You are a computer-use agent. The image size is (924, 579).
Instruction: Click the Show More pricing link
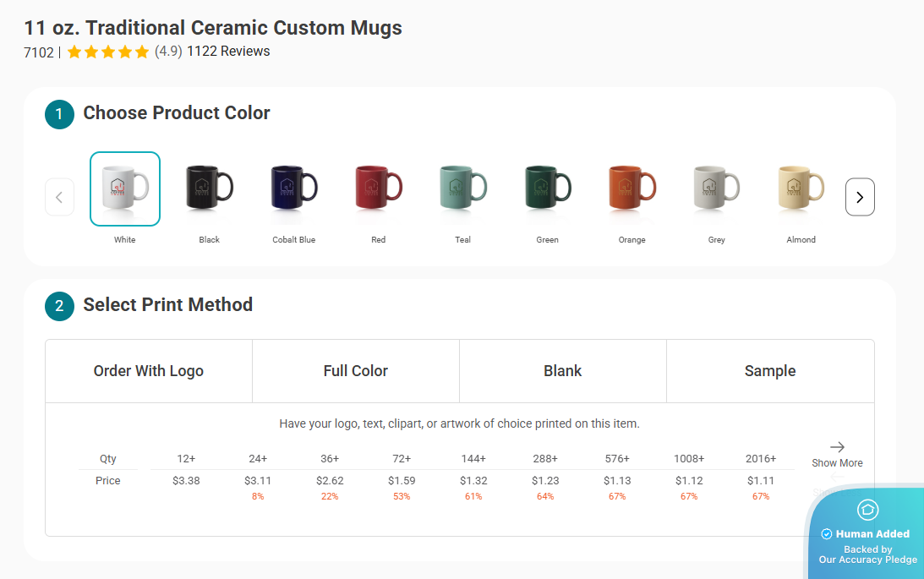tap(836, 462)
